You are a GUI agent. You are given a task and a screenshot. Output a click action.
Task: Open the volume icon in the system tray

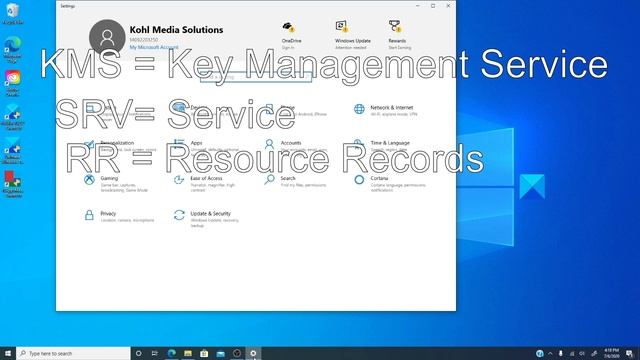(x=582, y=353)
